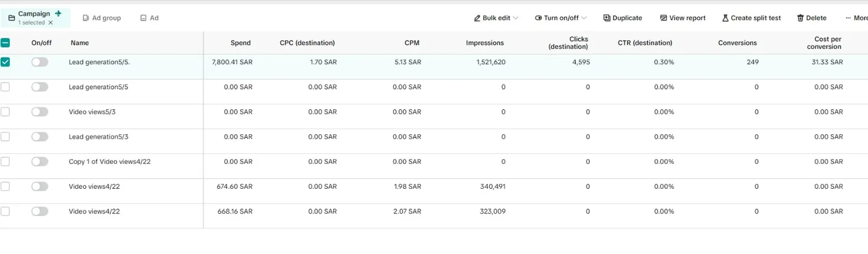868x254 pixels.
Task: Check Video views4/22 row with 668.16 SAR spend
Action: pyautogui.click(x=5, y=211)
